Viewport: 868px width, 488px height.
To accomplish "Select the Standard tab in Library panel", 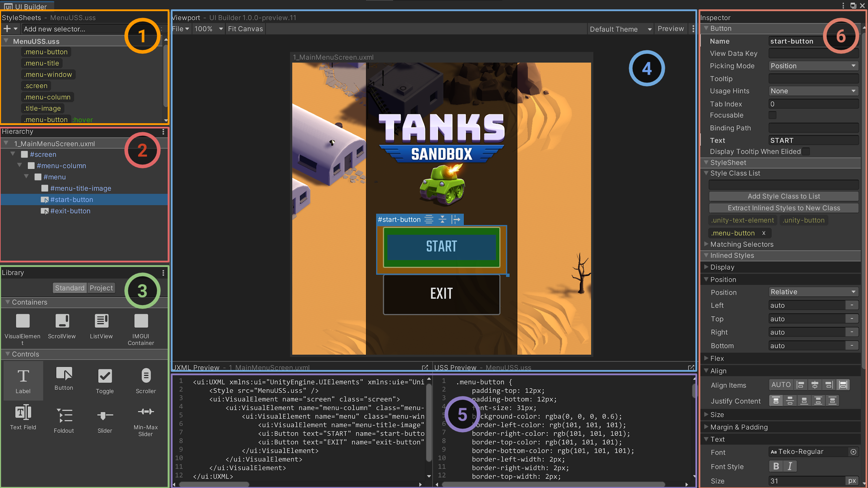I will (70, 288).
